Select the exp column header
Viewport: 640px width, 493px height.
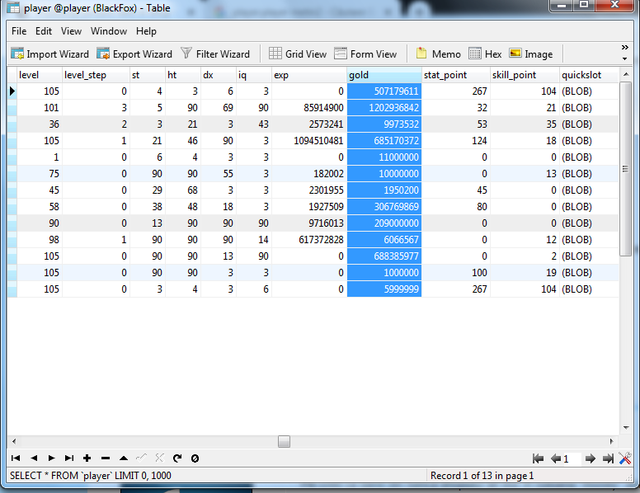click(309, 75)
